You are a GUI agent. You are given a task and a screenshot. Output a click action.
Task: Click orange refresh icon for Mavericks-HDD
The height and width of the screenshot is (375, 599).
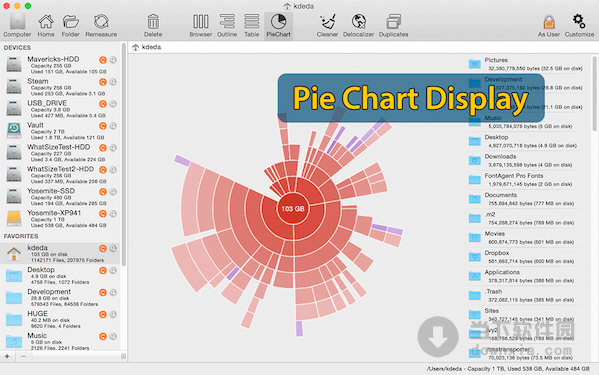(x=103, y=60)
